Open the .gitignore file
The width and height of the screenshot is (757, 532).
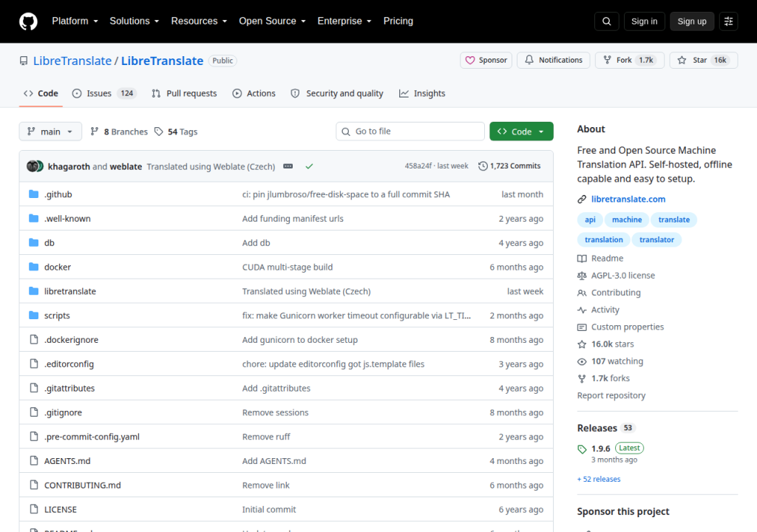(x=63, y=412)
